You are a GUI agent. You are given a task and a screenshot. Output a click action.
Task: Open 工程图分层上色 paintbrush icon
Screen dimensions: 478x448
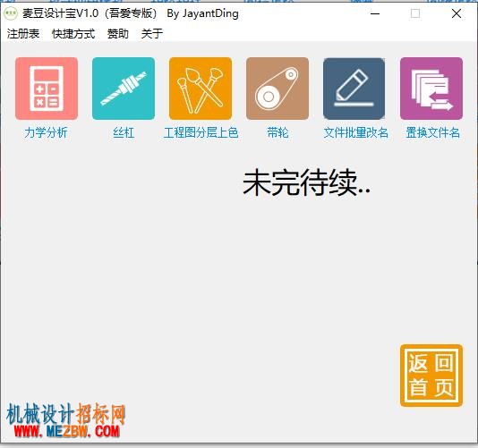201,89
